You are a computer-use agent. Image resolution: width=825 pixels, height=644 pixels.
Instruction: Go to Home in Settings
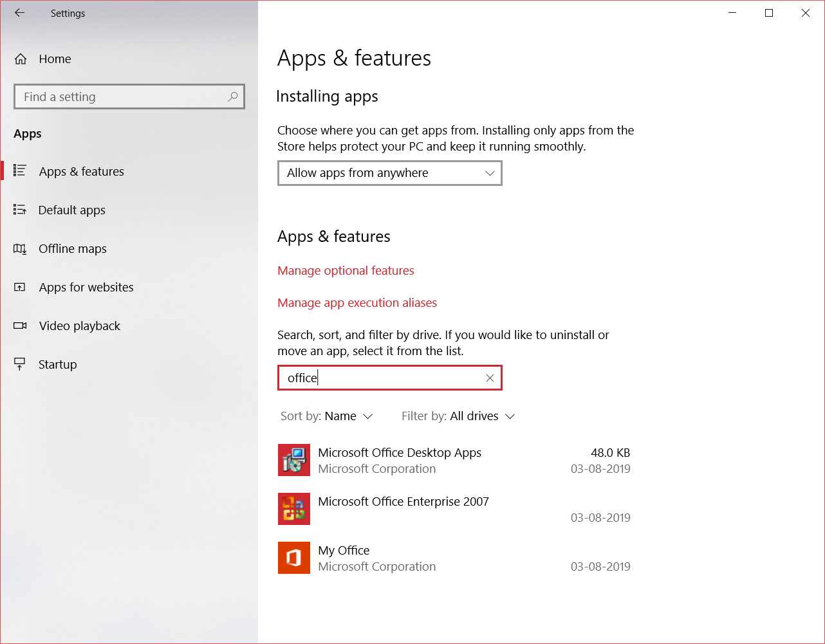[55, 59]
